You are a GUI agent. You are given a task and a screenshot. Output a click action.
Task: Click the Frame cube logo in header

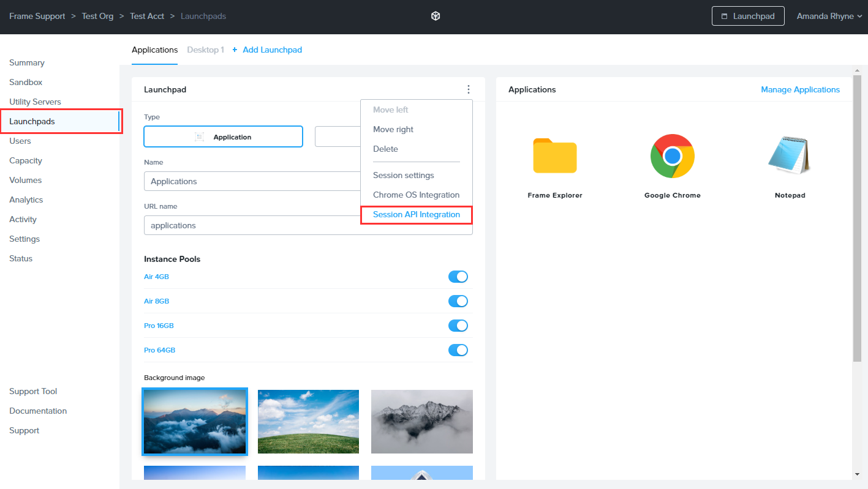[436, 17]
